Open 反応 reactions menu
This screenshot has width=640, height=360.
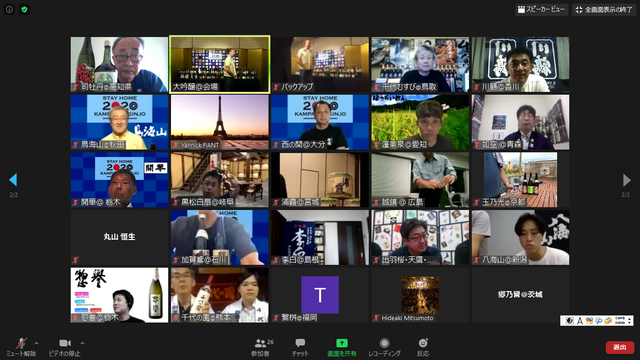click(x=423, y=347)
